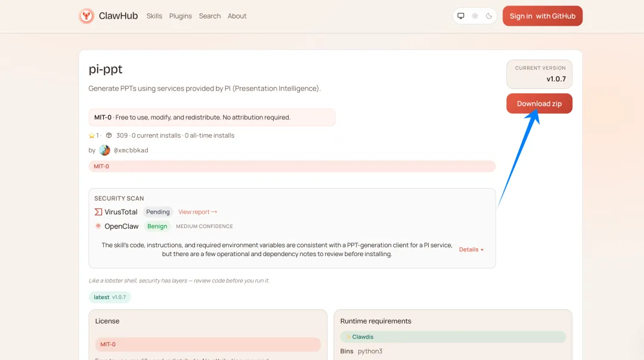Click the star rating icon
This screenshot has height=360, width=644.
[92, 136]
